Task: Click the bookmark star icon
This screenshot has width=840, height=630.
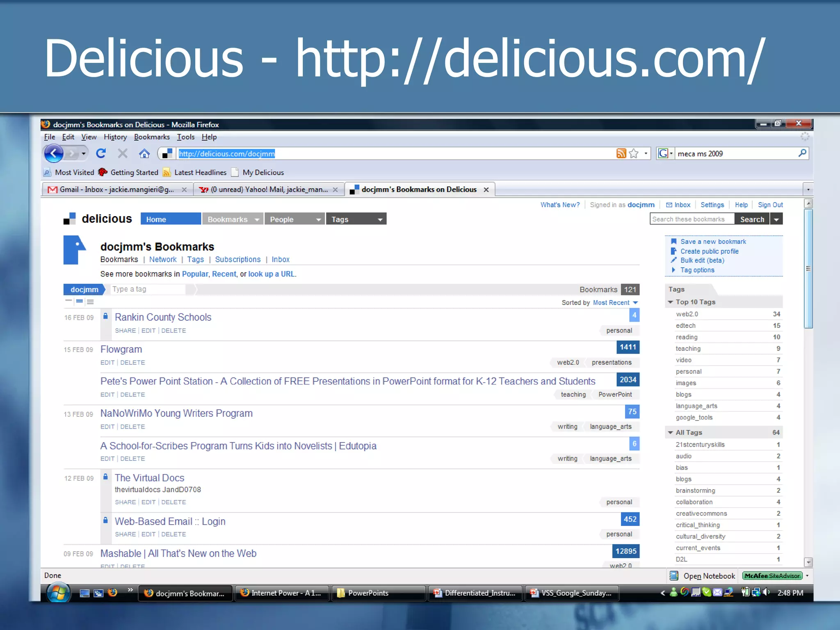Action: point(634,153)
